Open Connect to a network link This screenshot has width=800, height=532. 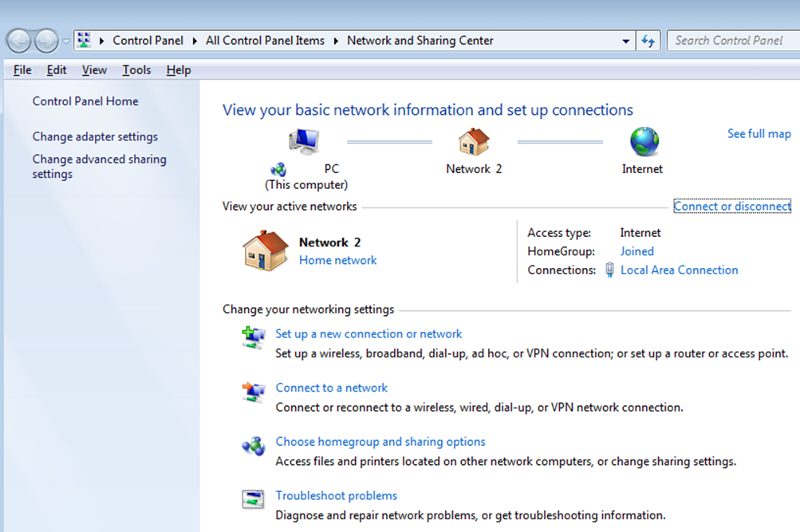[x=332, y=388]
